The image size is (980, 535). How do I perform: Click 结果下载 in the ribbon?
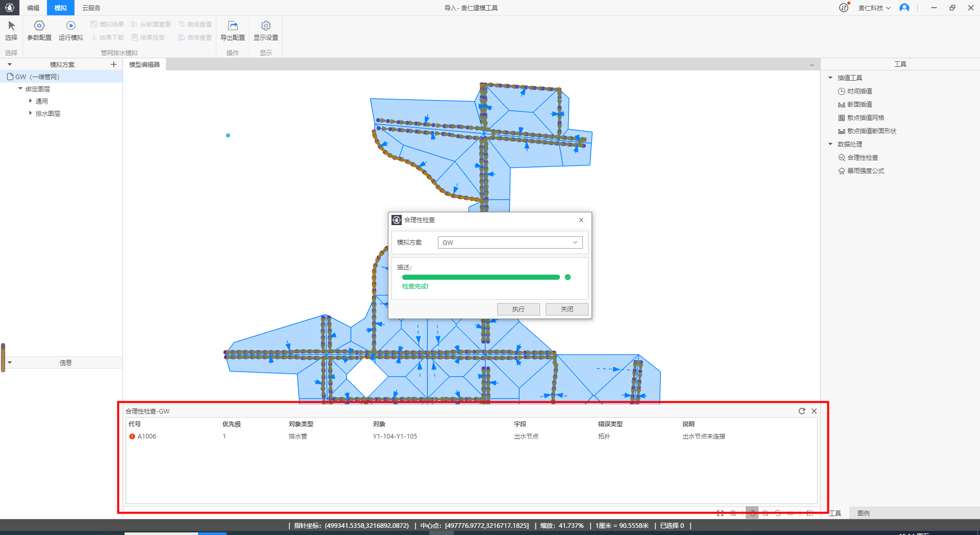coord(107,37)
